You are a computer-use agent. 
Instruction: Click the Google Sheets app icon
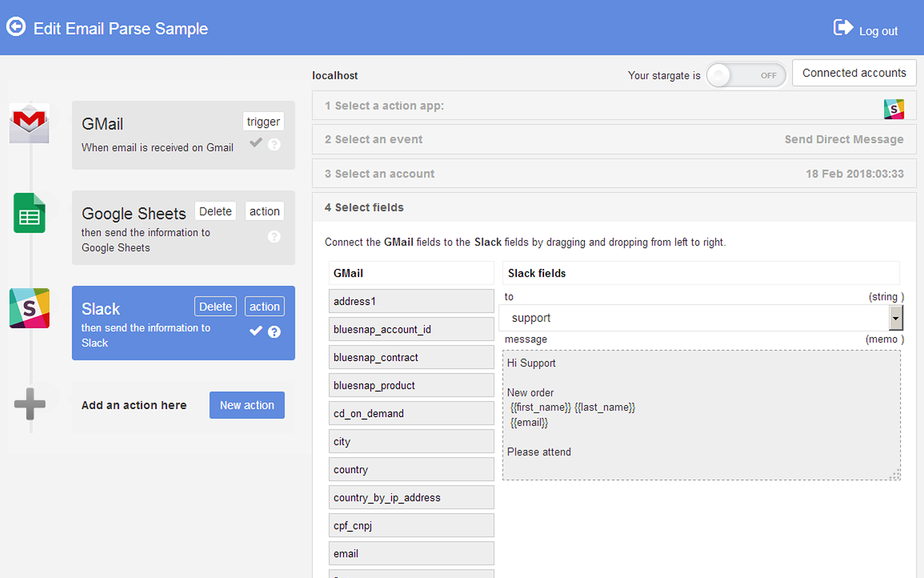tap(29, 213)
